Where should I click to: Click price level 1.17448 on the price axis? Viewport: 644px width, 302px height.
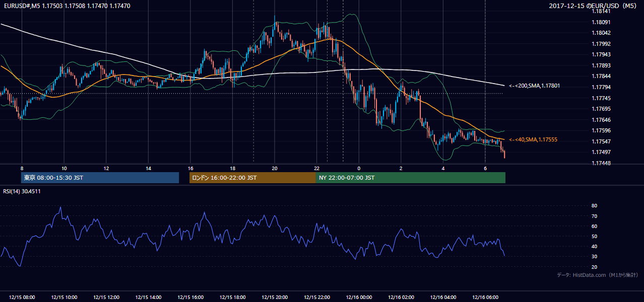click(601, 163)
